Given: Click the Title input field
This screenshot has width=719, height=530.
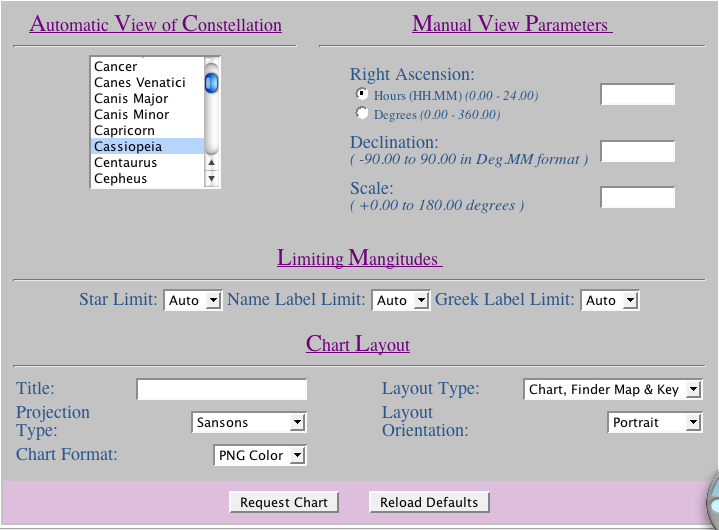Looking at the screenshot, I should coord(221,389).
